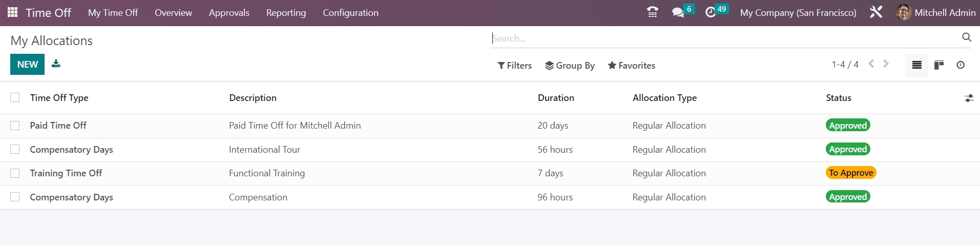The image size is (980, 246).
Task: Switch to Kanban view
Action: tap(939, 65)
